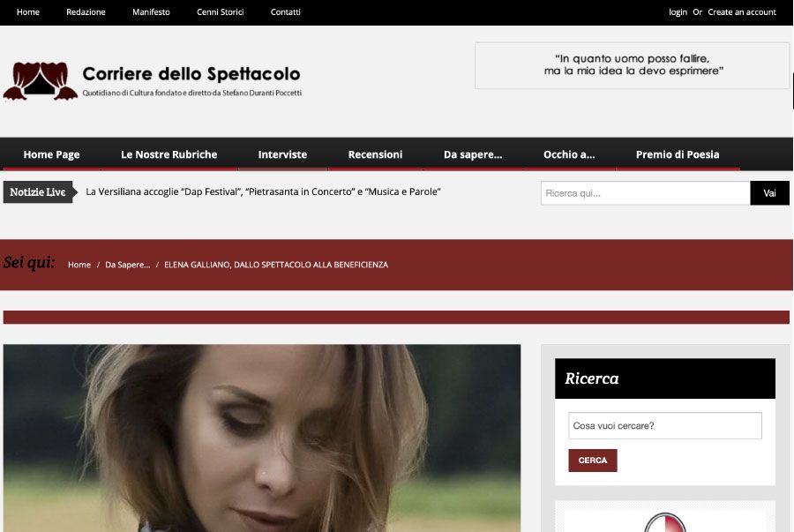Click the Corriere dello Spettacolo site title
This screenshot has width=794, height=532.
coord(191,74)
